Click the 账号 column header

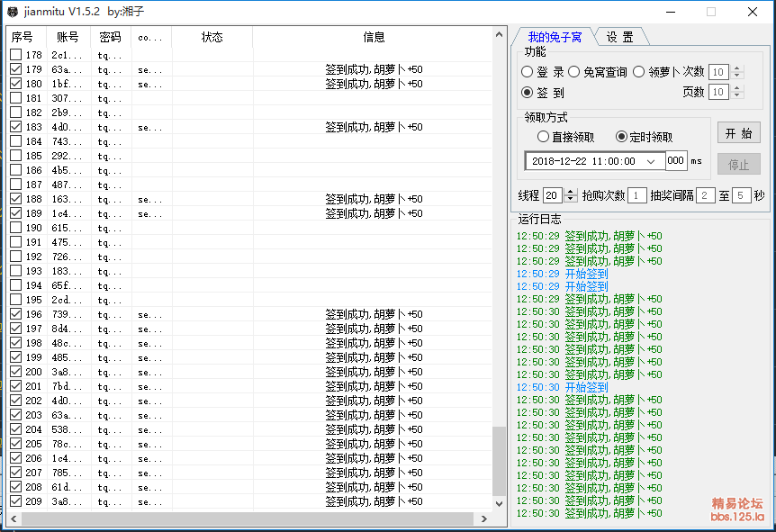click(68, 37)
